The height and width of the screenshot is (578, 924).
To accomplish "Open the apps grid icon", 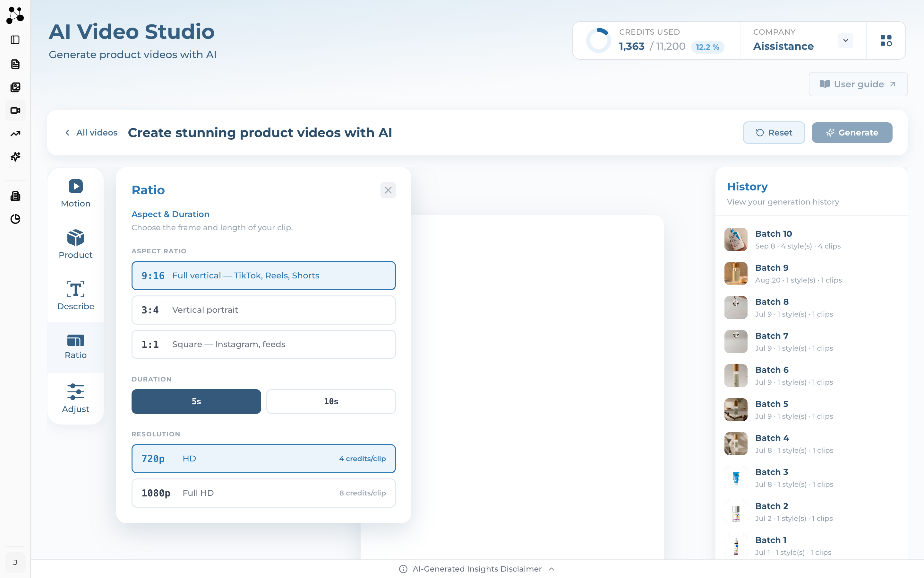I will pos(886,40).
